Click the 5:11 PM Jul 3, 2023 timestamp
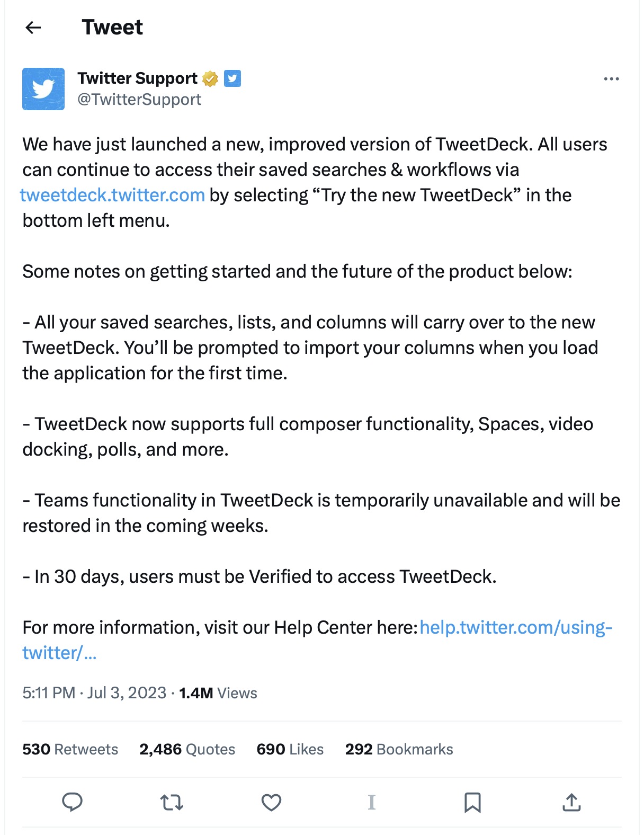Viewport: 644px width, 835px height. pyautogui.click(x=94, y=693)
